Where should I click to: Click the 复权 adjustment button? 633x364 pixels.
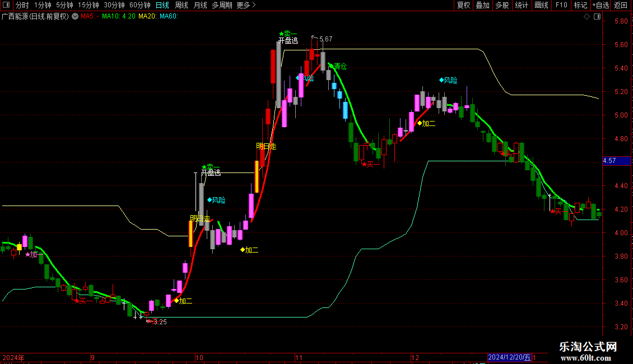point(463,5)
